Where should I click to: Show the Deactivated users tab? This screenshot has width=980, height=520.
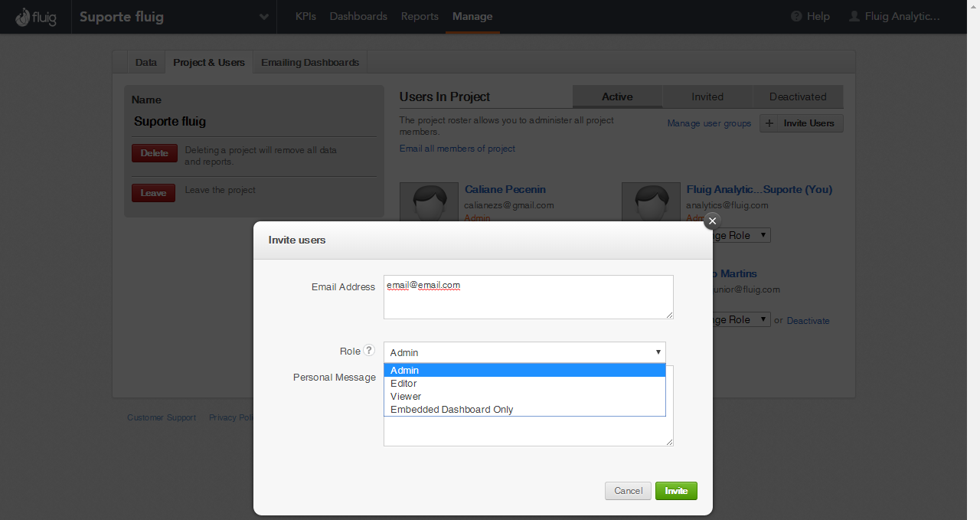798,96
